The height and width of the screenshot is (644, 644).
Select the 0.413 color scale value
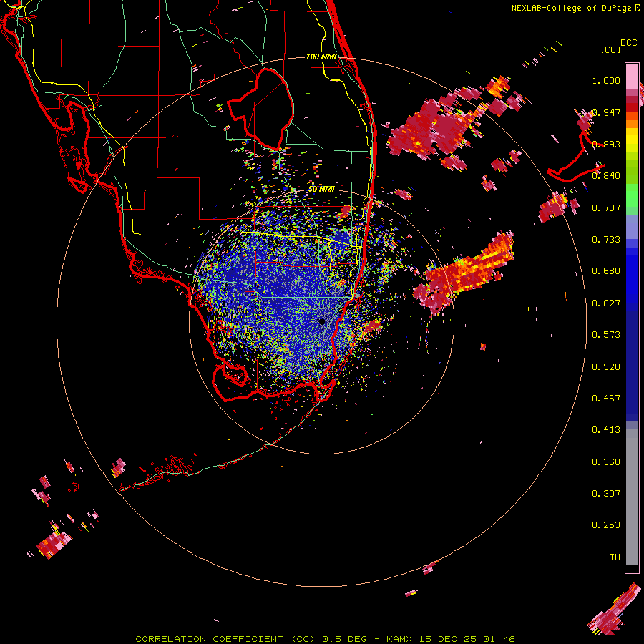point(606,430)
